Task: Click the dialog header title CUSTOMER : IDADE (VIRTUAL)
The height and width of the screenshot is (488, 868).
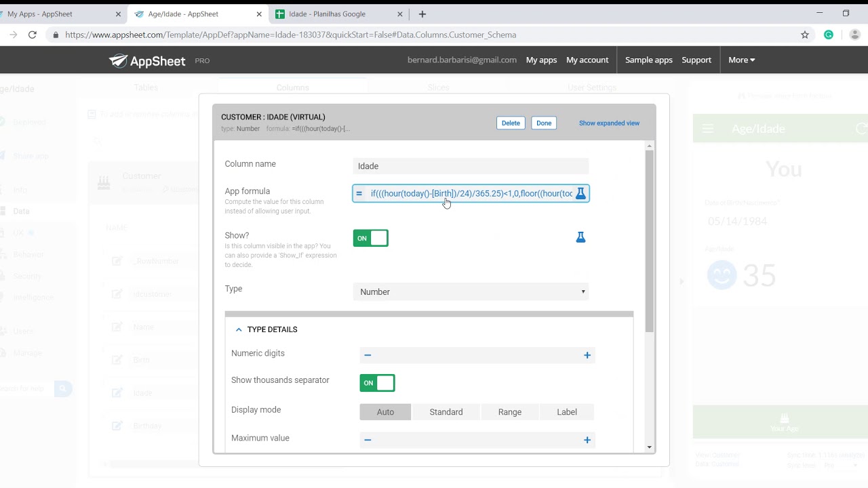Action: coord(273,117)
